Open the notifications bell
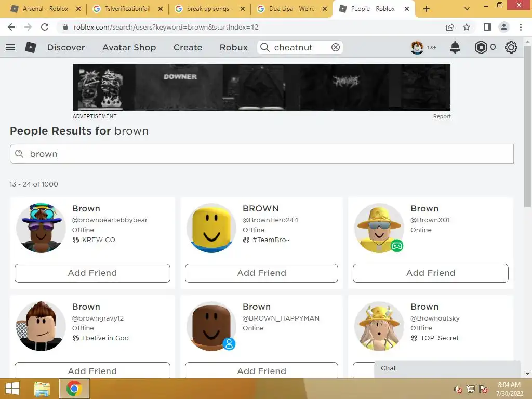 pyautogui.click(x=455, y=47)
